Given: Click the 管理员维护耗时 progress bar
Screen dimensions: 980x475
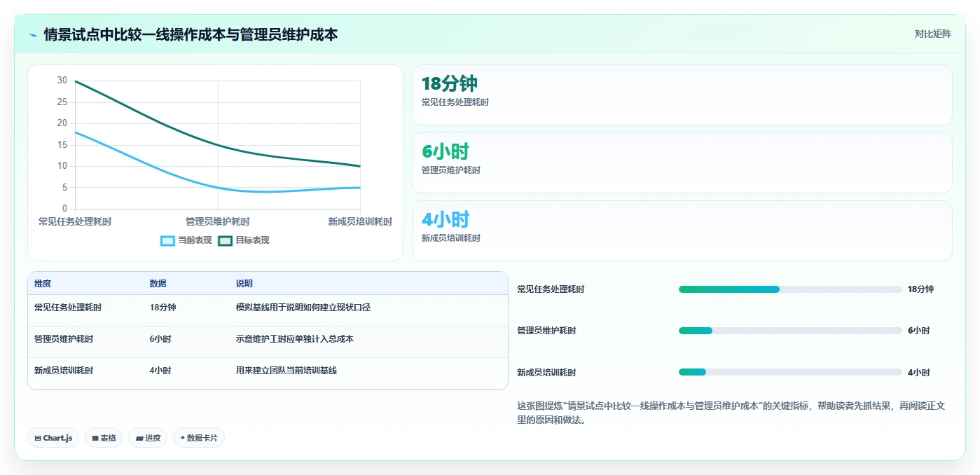Looking at the screenshot, I should tap(790, 331).
